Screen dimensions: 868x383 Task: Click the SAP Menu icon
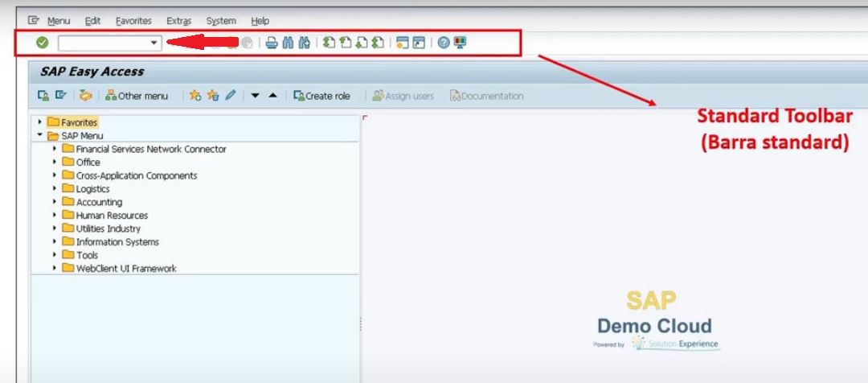[x=61, y=96]
